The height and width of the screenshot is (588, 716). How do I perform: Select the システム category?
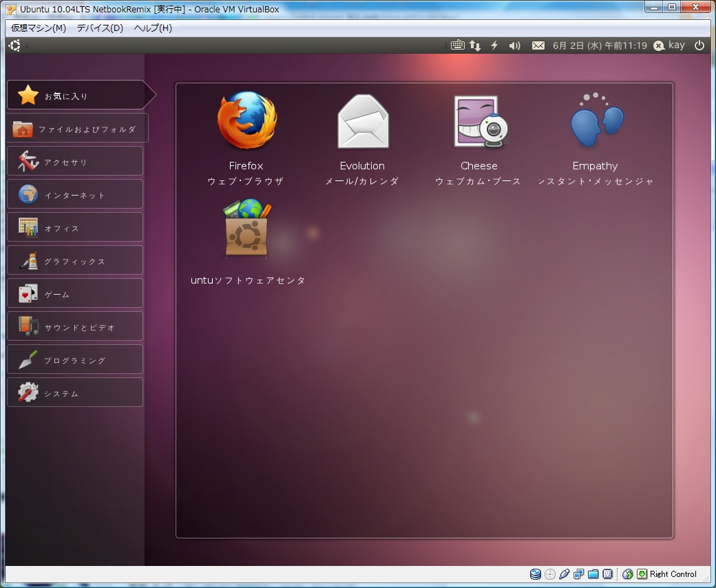click(x=75, y=393)
